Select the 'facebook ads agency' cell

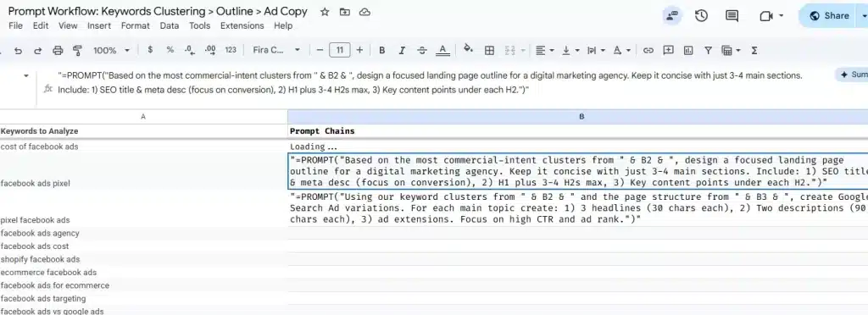tap(143, 233)
